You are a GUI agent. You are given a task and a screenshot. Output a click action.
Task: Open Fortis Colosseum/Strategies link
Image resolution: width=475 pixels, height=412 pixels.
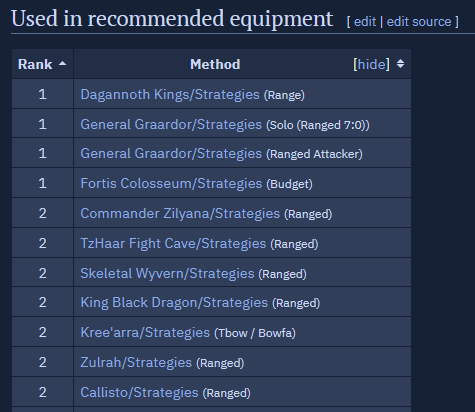tap(171, 183)
